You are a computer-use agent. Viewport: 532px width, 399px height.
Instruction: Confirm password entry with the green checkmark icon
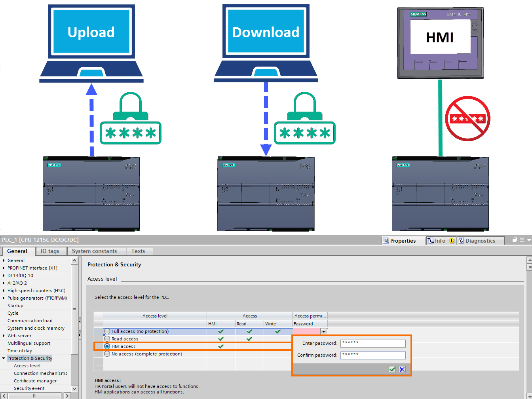click(392, 369)
